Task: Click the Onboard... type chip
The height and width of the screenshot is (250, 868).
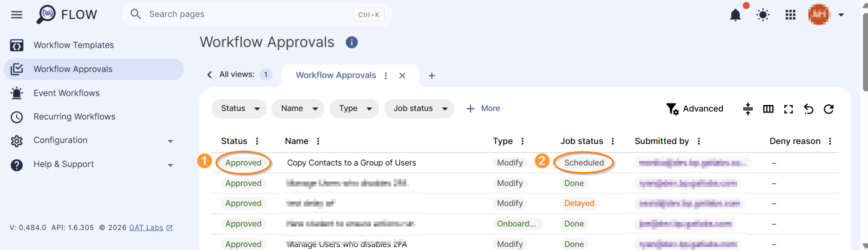Action: click(x=516, y=223)
